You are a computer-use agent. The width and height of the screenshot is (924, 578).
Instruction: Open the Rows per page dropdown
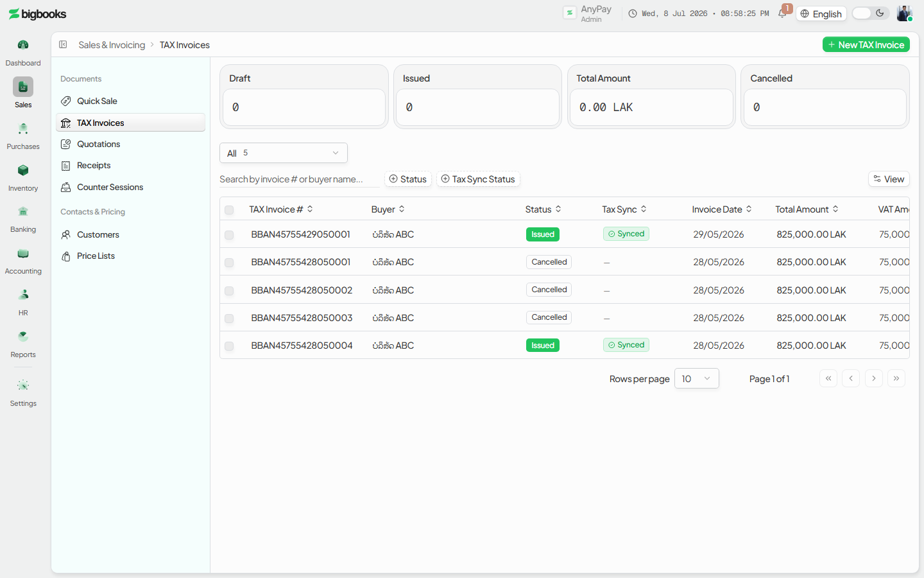pyautogui.click(x=697, y=378)
